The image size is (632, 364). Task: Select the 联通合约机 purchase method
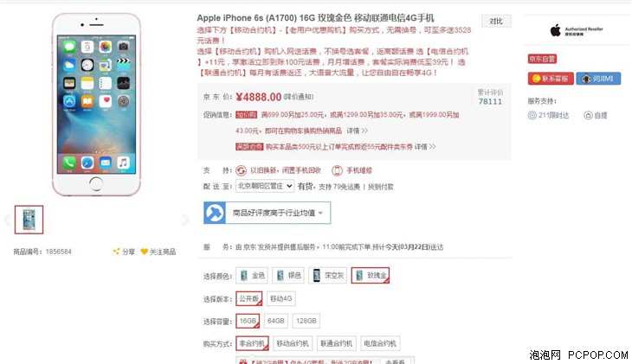coord(337,343)
